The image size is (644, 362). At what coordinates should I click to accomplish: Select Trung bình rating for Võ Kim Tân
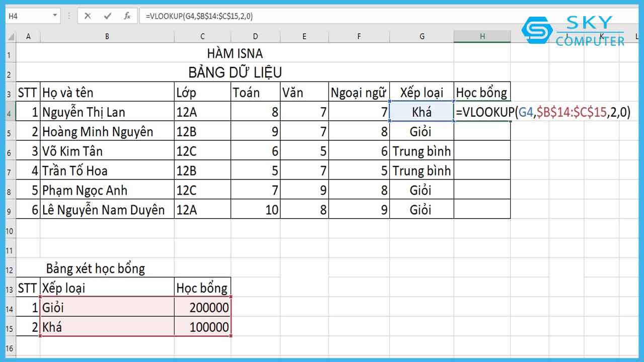pos(422,151)
